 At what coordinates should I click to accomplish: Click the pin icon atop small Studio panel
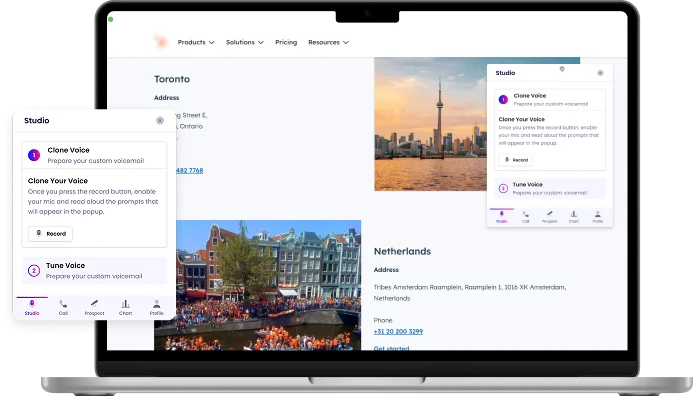point(562,69)
